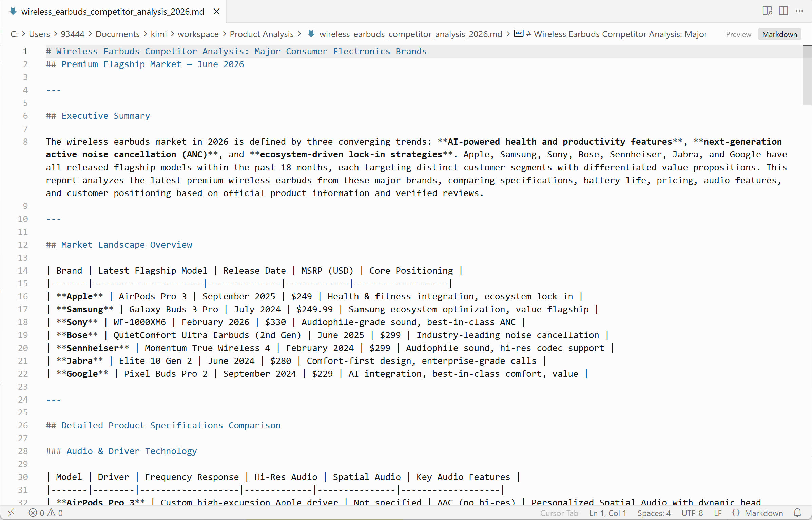This screenshot has width=812, height=520.
Task: Expand the 93444 breadcrumb folder
Action: click(73, 34)
